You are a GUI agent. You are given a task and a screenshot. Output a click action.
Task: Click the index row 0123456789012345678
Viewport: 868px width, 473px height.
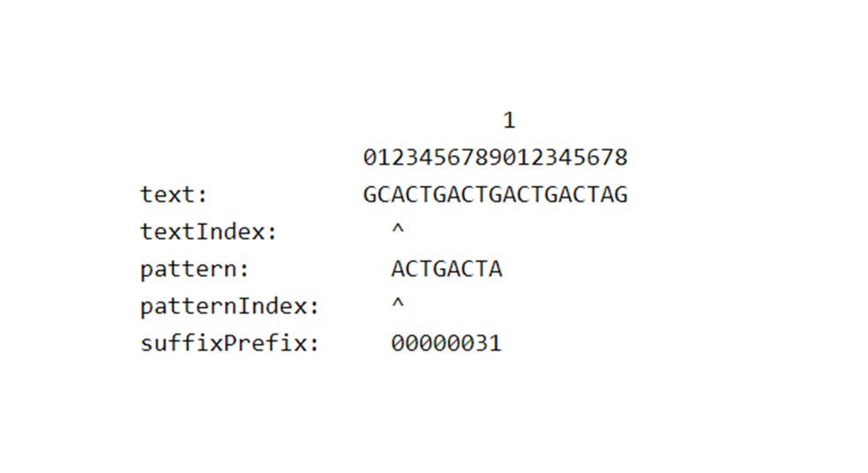(x=495, y=158)
